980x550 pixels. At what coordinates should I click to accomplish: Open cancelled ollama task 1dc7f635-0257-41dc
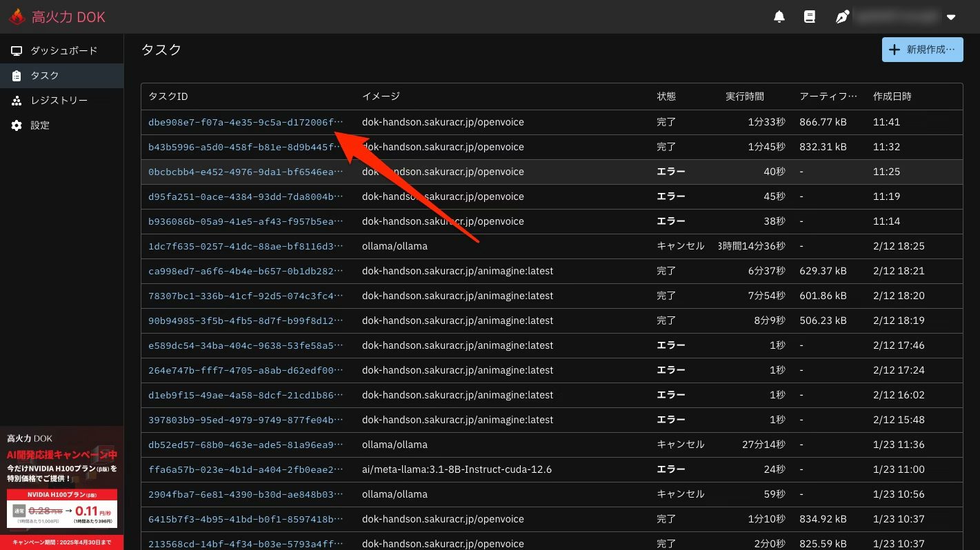(x=245, y=246)
